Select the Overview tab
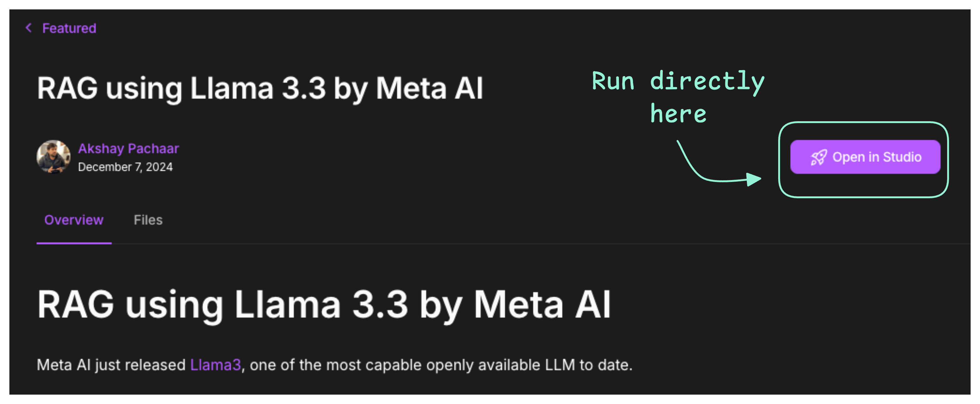This screenshot has height=404, width=980. click(74, 220)
